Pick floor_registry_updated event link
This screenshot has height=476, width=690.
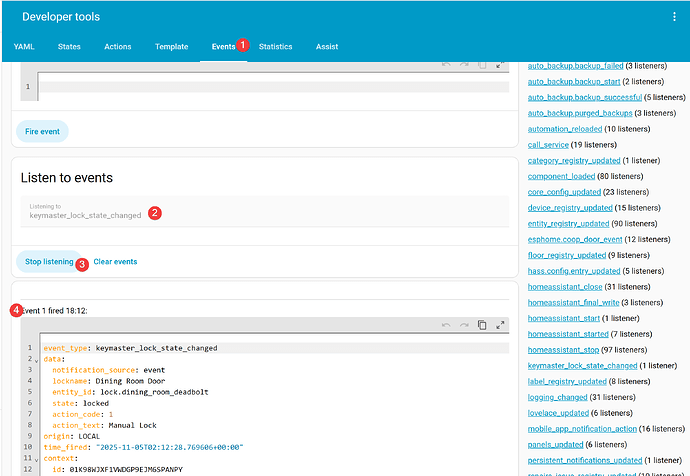(567, 256)
